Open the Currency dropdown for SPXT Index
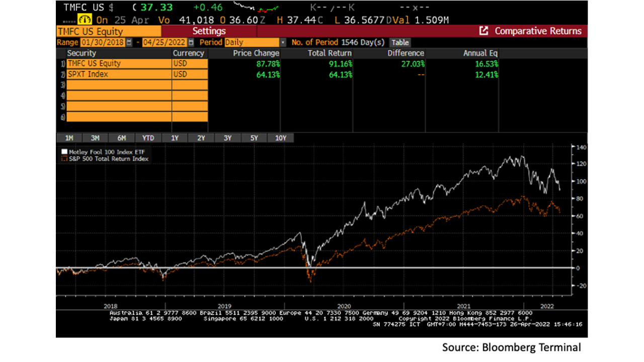The height and width of the screenshot is (362, 644). point(190,74)
